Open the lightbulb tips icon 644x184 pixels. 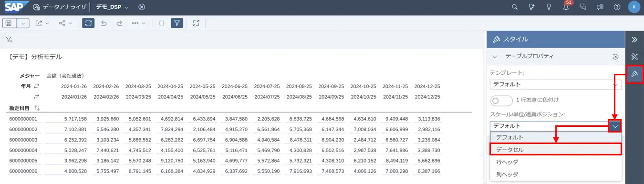549,7
